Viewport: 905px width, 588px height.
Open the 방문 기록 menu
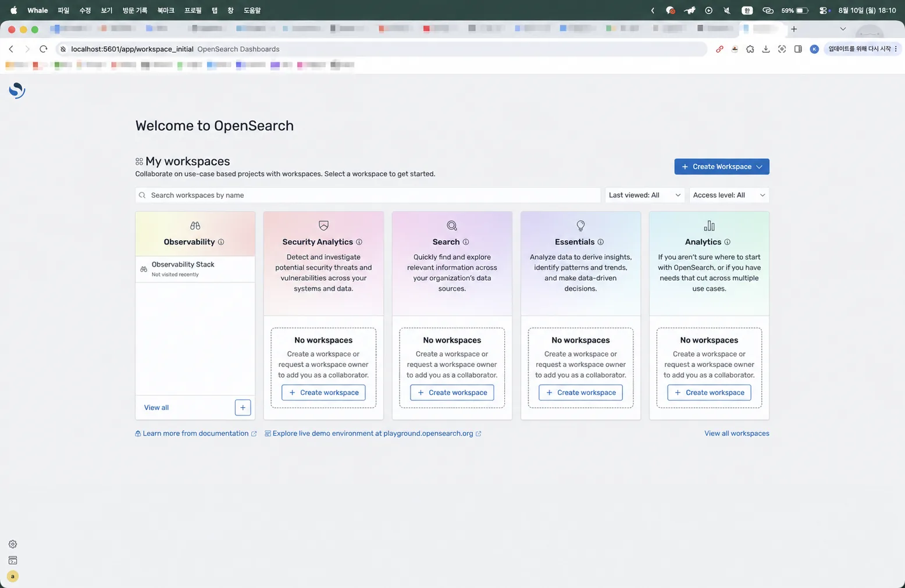(x=135, y=10)
